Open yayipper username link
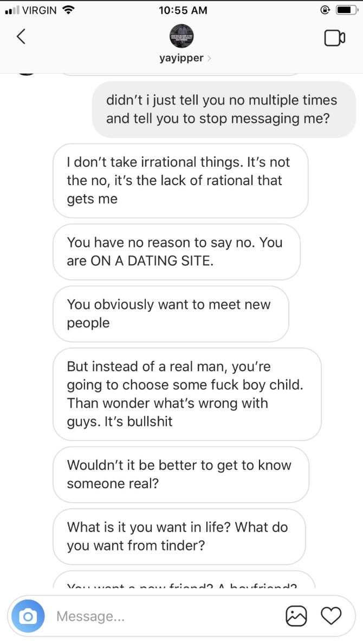The width and height of the screenshot is (363, 644). pos(181,58)
